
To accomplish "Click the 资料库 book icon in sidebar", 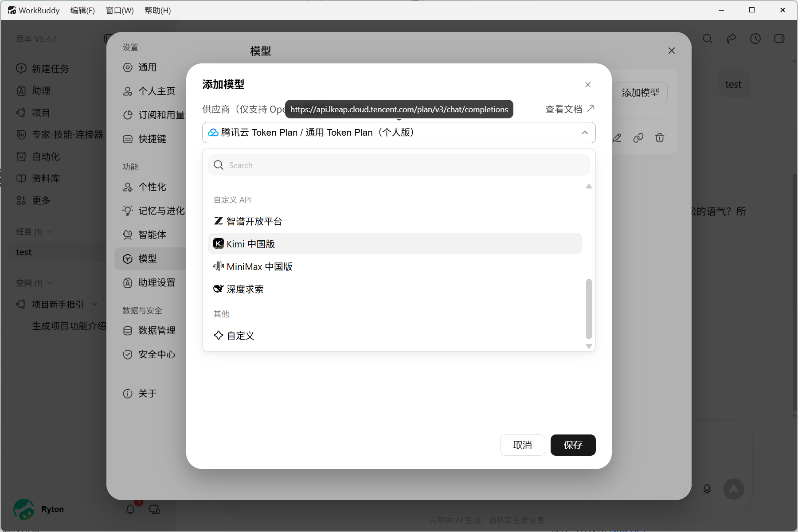I will point(21,178).
